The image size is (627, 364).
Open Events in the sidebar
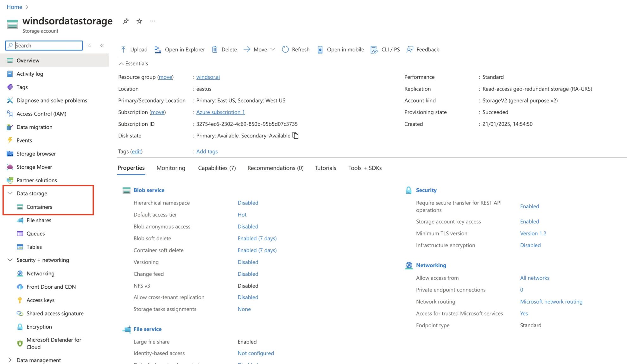click(24, 140)
